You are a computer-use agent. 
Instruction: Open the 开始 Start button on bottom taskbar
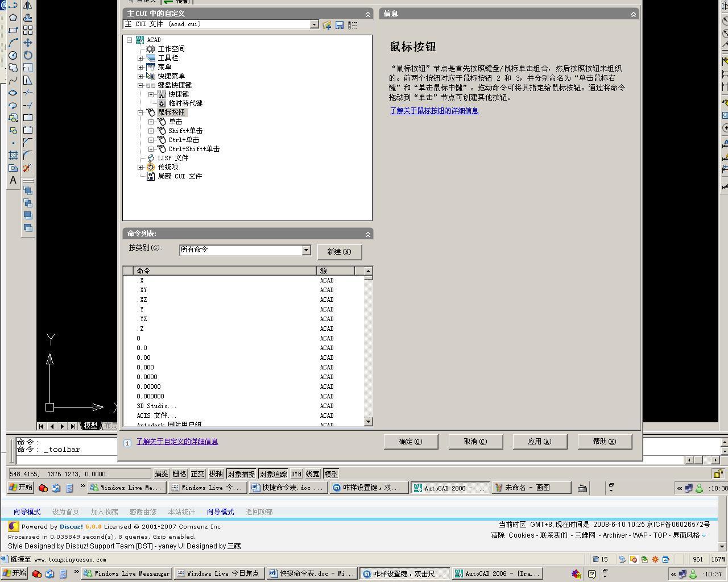point(14,573)
